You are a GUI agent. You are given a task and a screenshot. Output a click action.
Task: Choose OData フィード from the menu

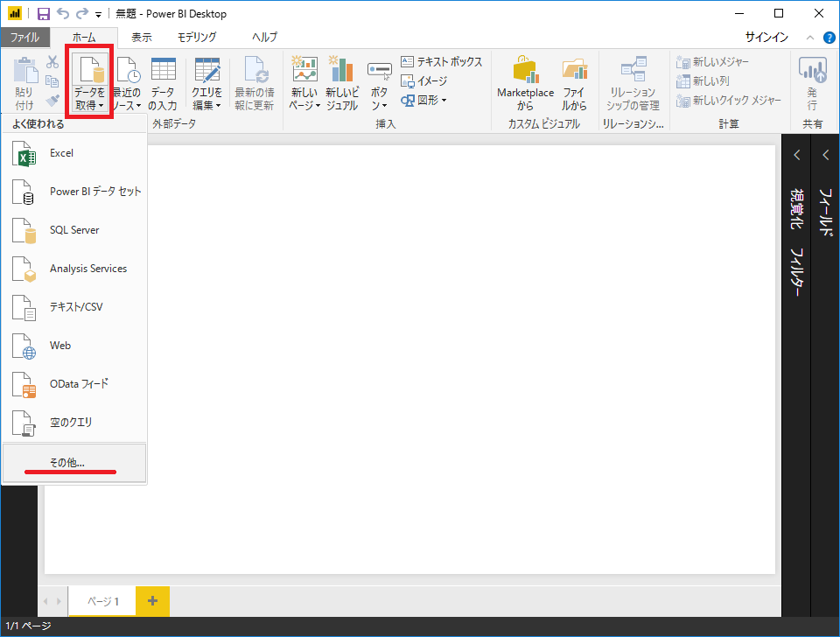73,384
